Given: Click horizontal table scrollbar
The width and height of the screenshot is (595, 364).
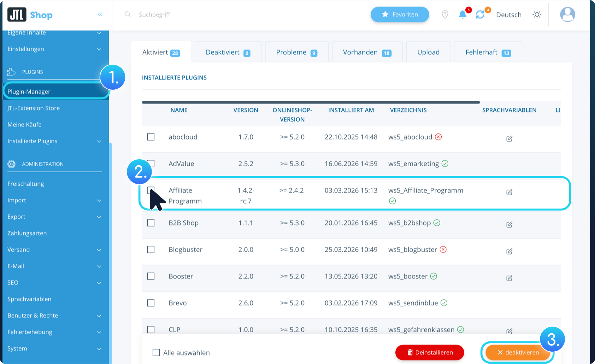Looking at the screenshot, I should tap(311, 102).
